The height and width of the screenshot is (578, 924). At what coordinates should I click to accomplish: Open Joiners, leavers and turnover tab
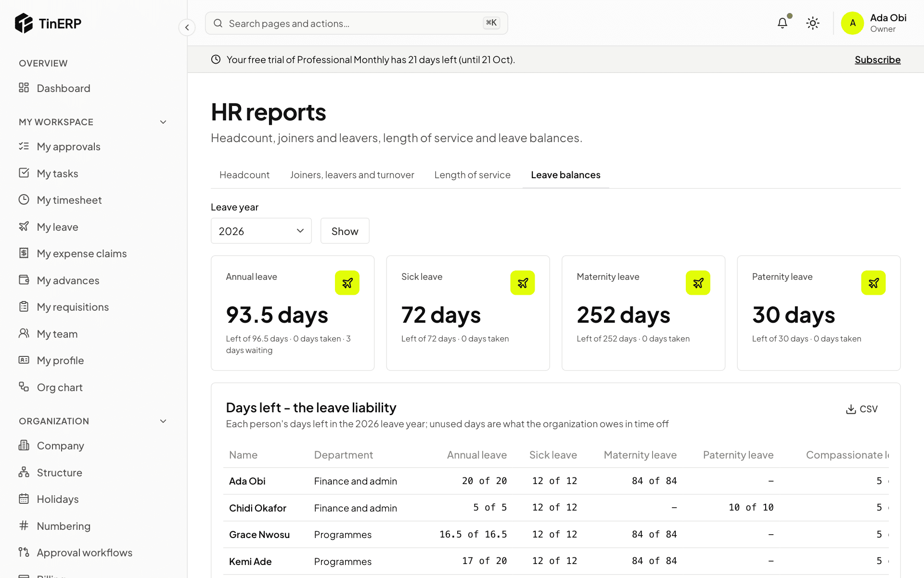tap(352, 175)
